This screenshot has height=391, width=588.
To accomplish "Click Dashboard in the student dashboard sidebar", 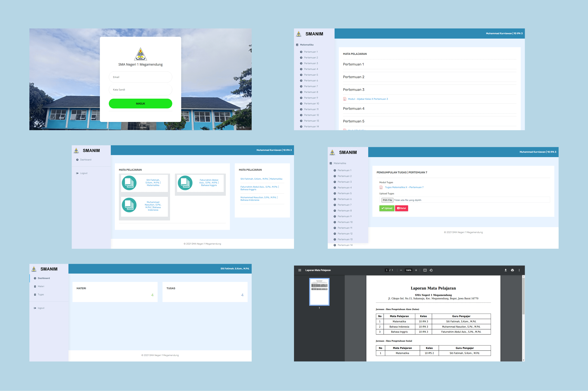I will coord(86,160).
